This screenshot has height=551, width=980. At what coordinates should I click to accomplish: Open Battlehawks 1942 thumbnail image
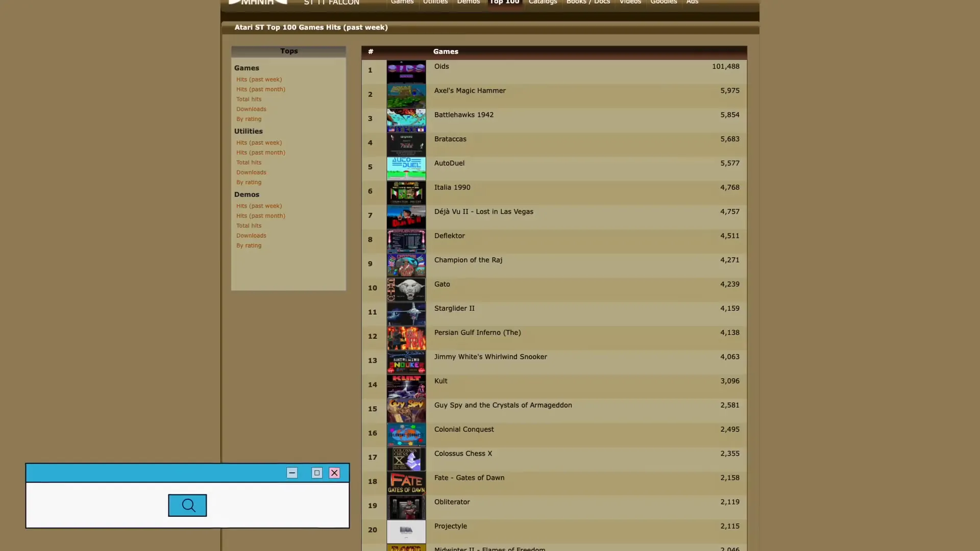tap(406, 120)
